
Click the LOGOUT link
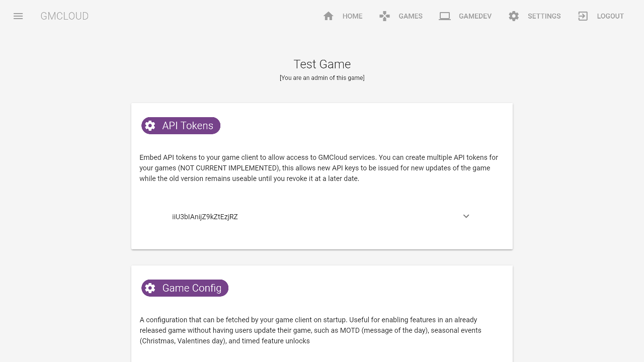click(x=610, y=16)
